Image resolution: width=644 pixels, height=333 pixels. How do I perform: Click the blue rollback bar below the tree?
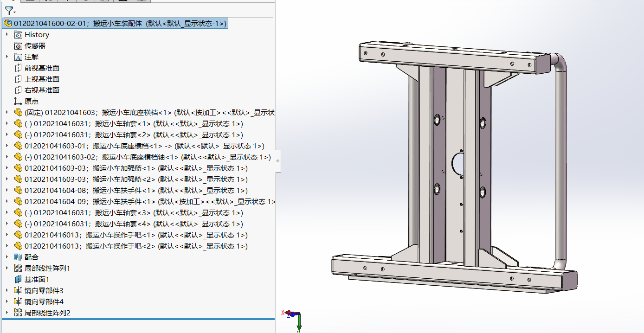138,319
